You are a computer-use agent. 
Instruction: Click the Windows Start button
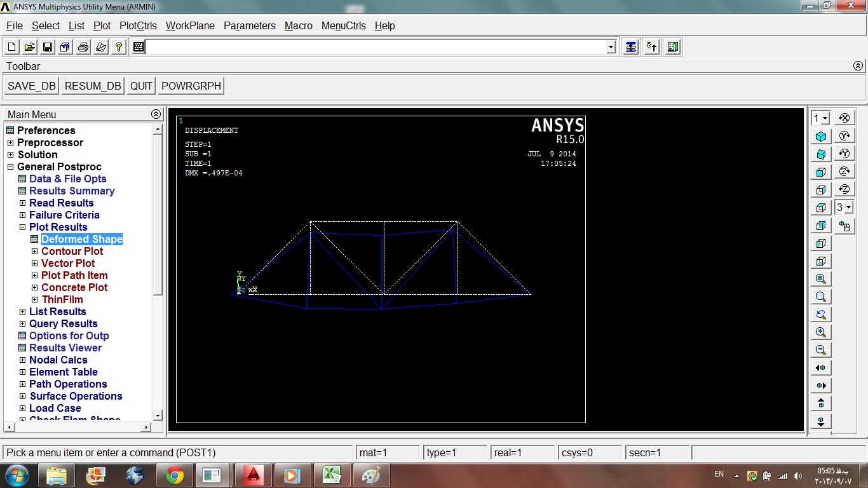click(16, 475)
